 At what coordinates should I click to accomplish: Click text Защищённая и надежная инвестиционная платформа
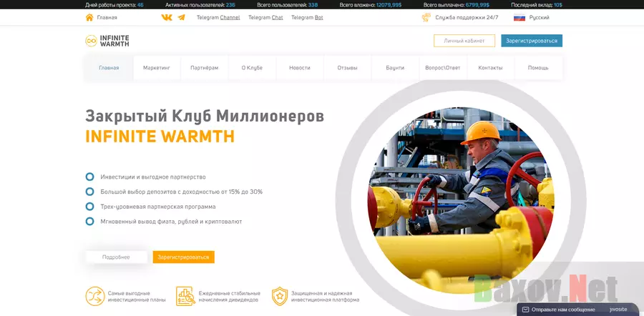tap(326, 296)
